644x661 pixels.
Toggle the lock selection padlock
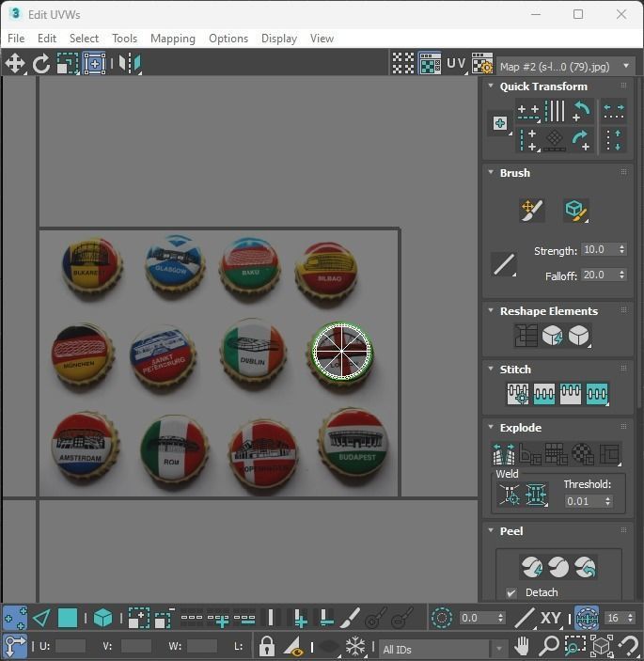pyautogui.click(x=266, y=645)
